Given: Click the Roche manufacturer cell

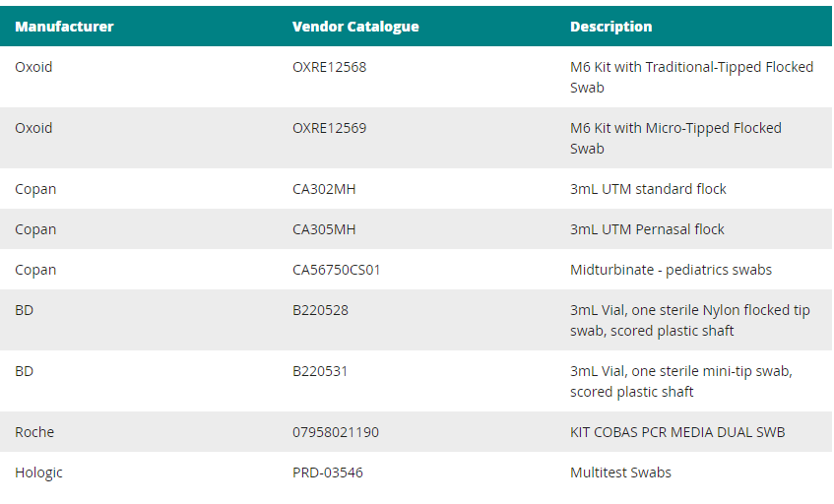Looking at the screenshot, I should [x=34, y=432].
